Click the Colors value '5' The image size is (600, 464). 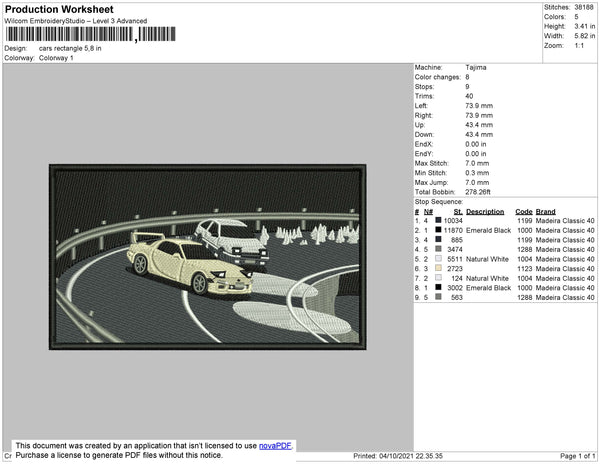(576, 17)
